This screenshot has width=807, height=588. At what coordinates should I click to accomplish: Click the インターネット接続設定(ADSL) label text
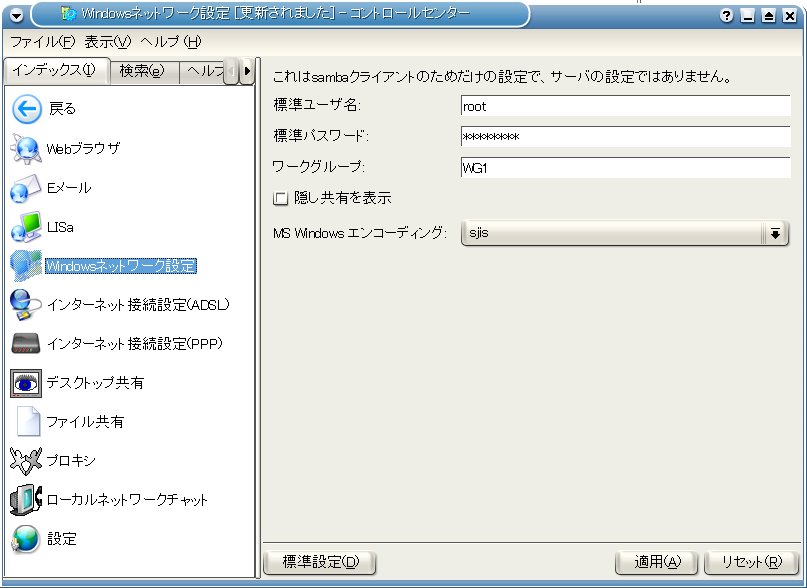[x=138, y=305]
